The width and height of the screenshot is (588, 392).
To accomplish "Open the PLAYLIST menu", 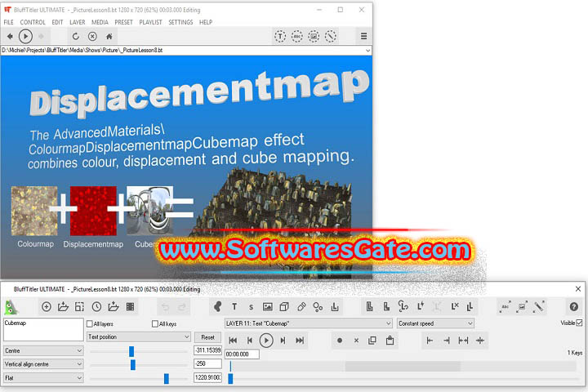I will (x=151, y=22).
